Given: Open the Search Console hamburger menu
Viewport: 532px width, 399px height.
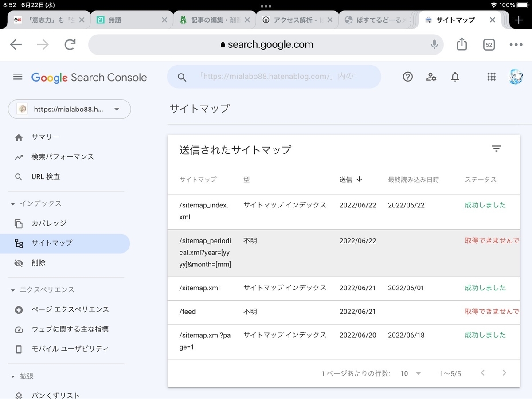Looking at the screenshot, I should 18,77.
